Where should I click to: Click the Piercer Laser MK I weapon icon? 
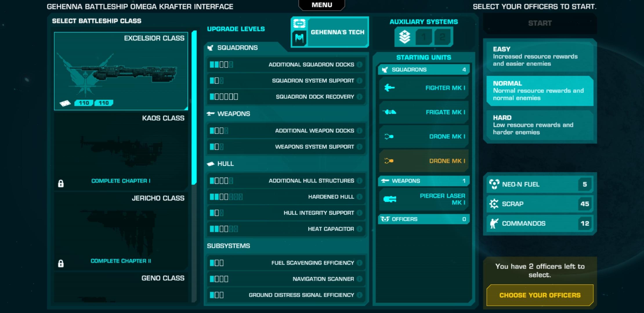tap(390, 199)
